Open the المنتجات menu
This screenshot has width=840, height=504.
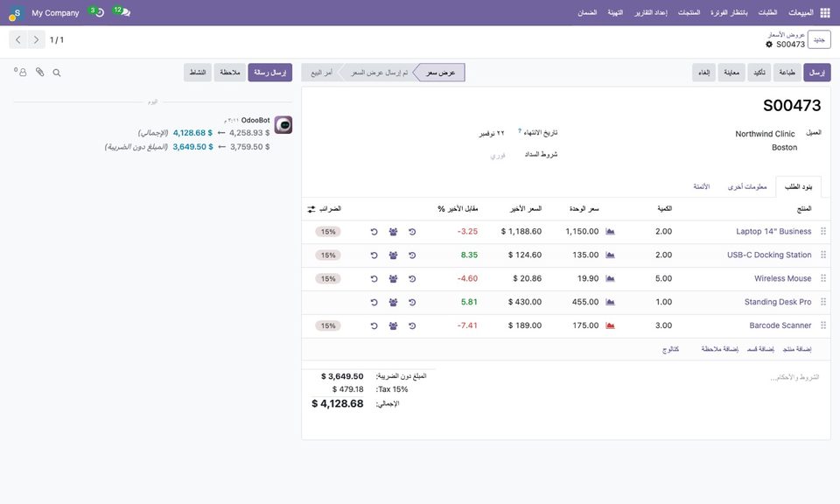pos(689,12)
